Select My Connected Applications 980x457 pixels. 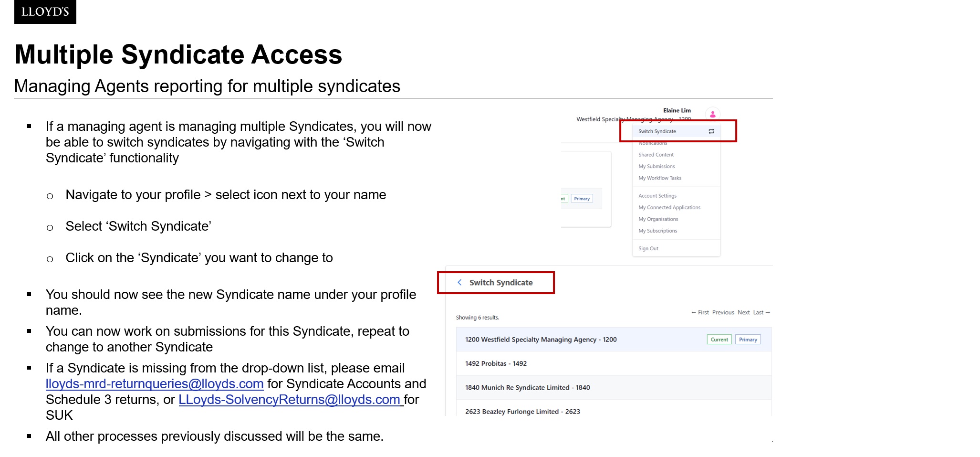669,208
